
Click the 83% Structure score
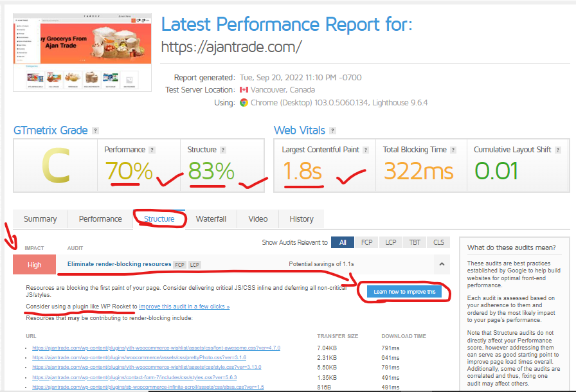[x=212, y=172]
